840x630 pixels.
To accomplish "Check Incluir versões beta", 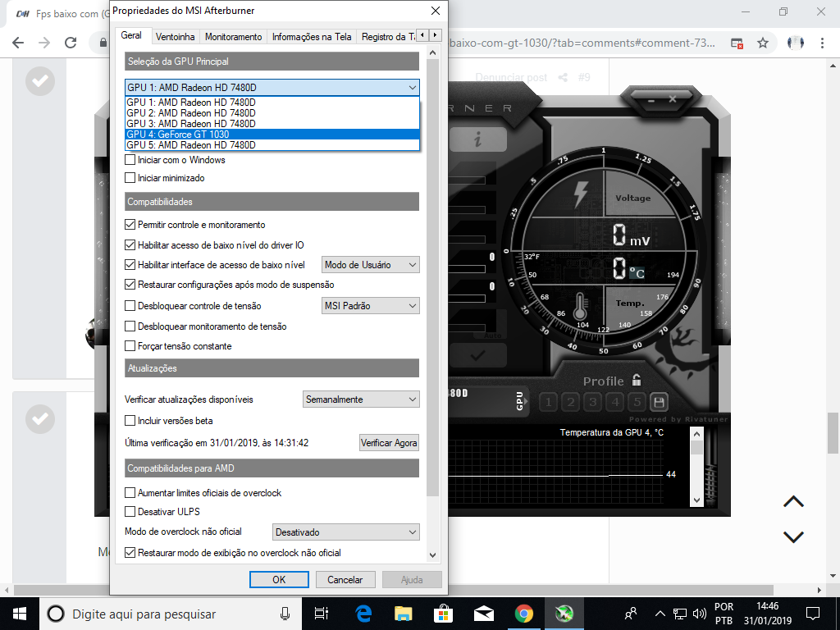I will tap(130, 421).
